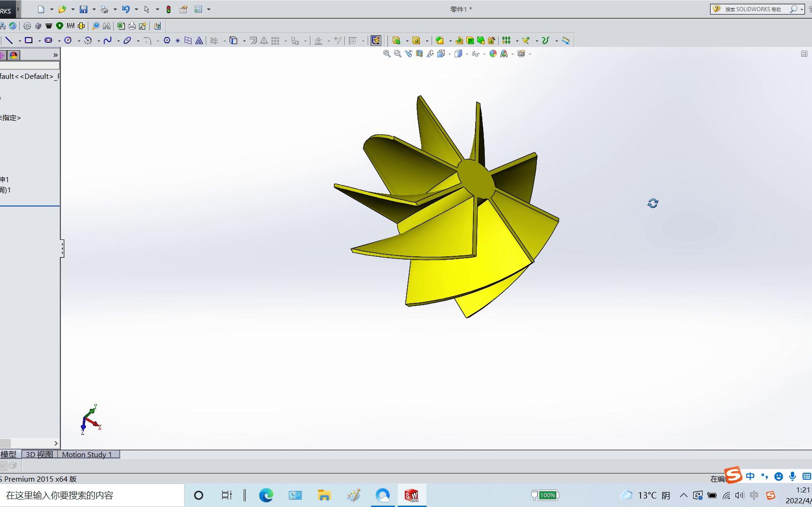This screenshot has height=507, width=812.
Task: Select the sketch Text tool
Action: click(199, 41)
